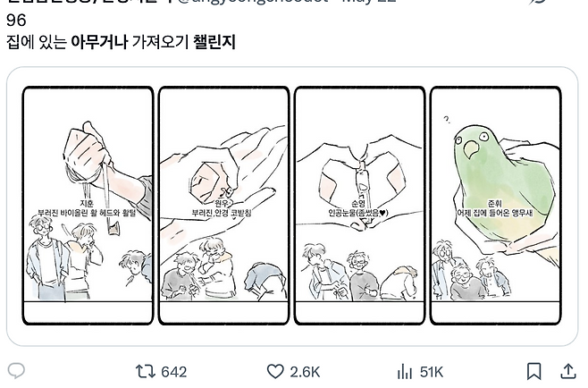Image resolution: width=588 pixels, height=388 pixels.
Task: Retweet the post using the arrows icon
Action: point(145,371)
